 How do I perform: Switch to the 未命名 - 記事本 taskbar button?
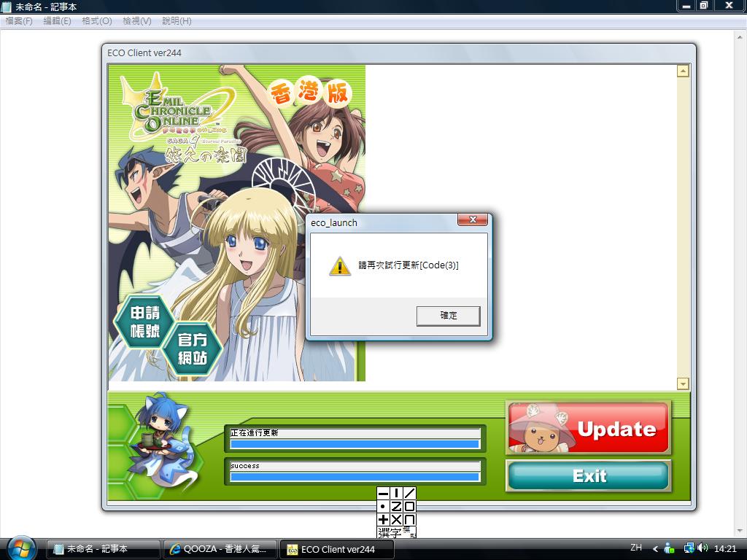pos(104,549)
